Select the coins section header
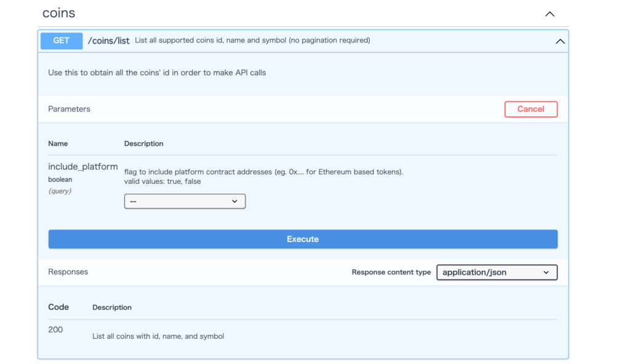The width and height of the screenshot is (630, 364). [58, 12]
